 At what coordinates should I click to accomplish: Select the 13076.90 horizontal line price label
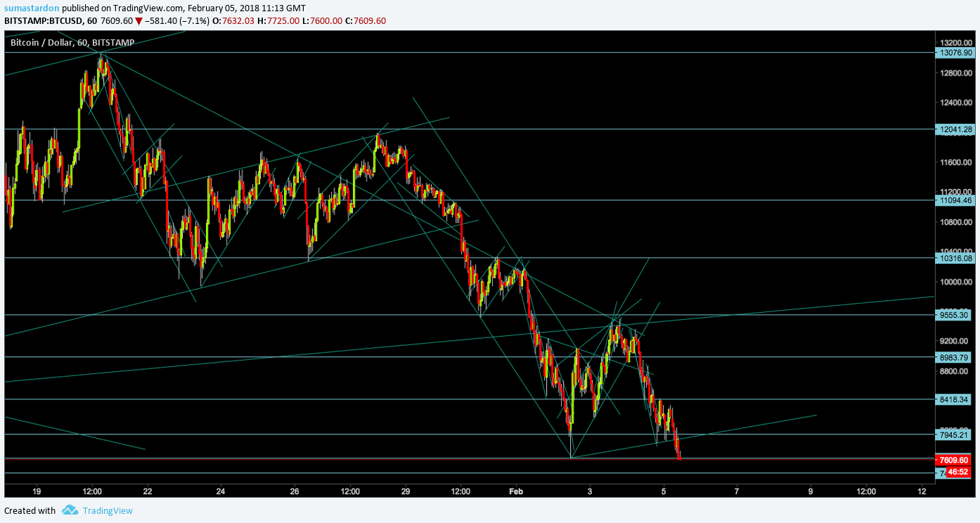(x=956, y=53)
